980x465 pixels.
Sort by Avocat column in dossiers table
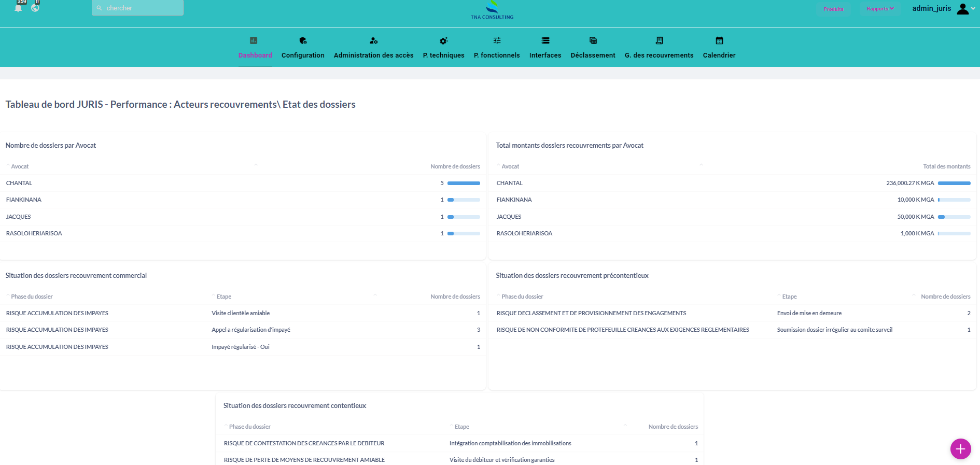click(x=20, y=166)
